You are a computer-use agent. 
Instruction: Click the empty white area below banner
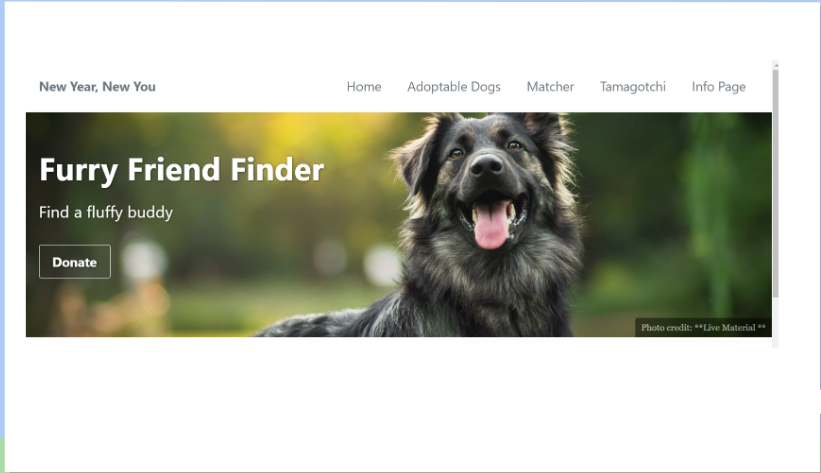[398, 403]
